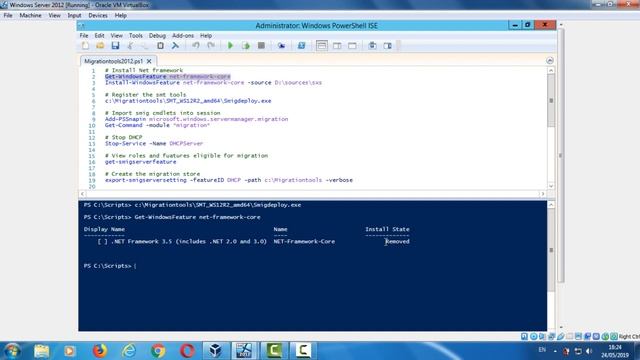This screenshot has width=640, height=360.
Task: Click the Cut scissors icon
Action: [130, 46]
